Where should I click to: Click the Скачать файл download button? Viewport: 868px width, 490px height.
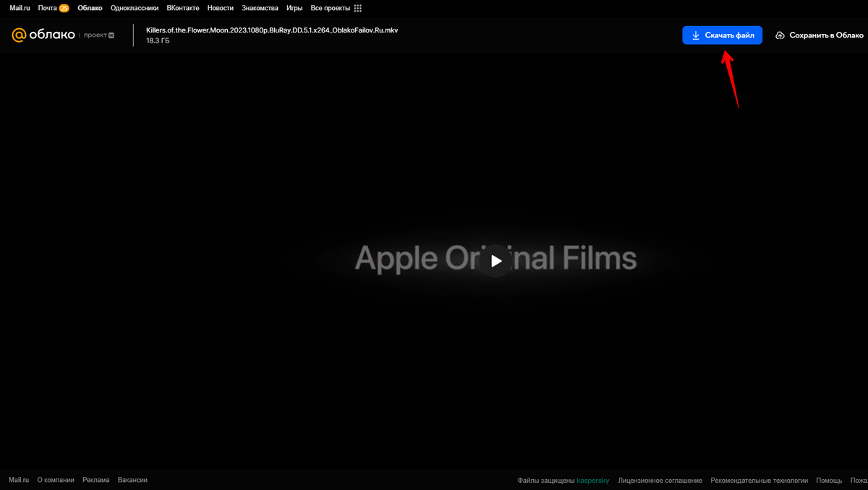[722, 35]
